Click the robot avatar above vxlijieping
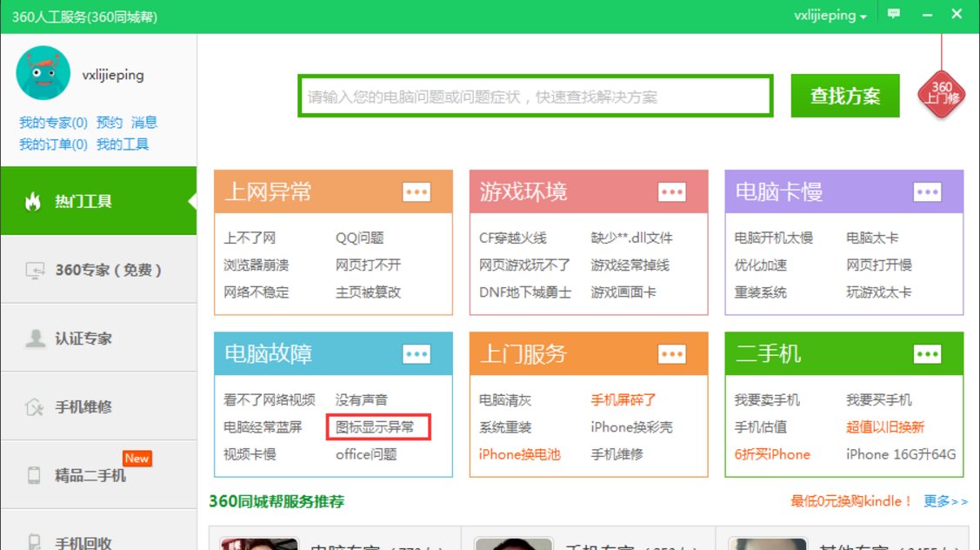This screenshot has height=550, width=980. click(x=43, y=74)
